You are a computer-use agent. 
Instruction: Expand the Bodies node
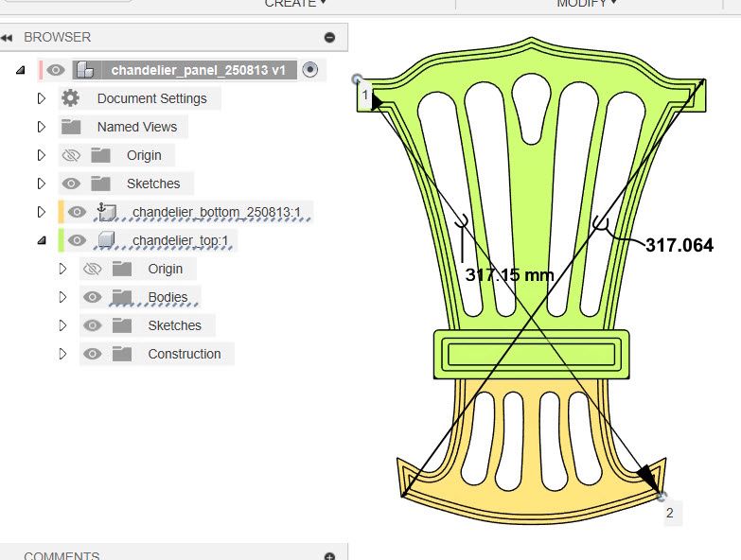tap(62, 297)
